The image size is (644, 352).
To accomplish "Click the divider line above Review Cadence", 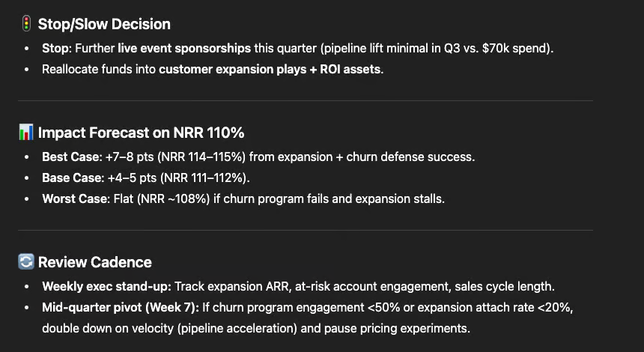I will coord(306,231).
